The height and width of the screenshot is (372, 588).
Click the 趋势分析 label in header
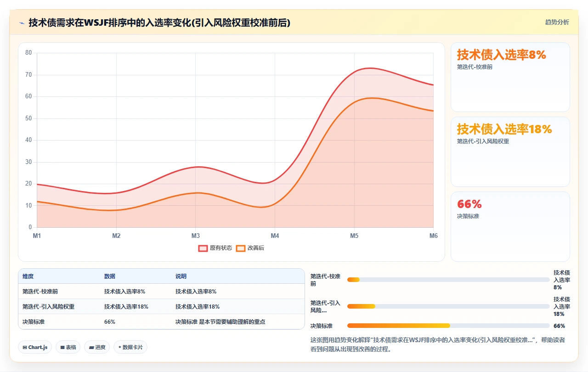[557, 23]
